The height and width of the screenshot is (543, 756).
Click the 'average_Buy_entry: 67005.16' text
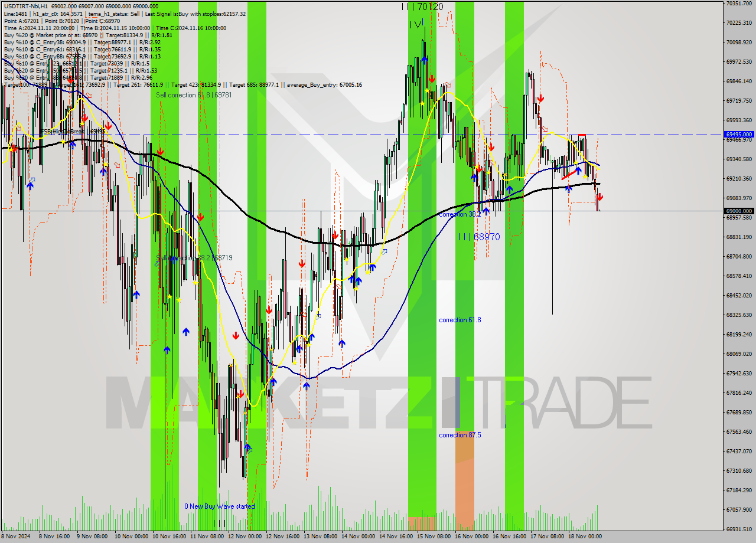[325, 84]
